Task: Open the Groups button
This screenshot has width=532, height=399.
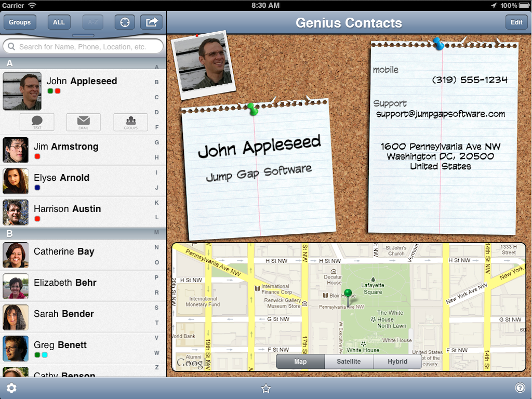Action: [x=20, y=22]
